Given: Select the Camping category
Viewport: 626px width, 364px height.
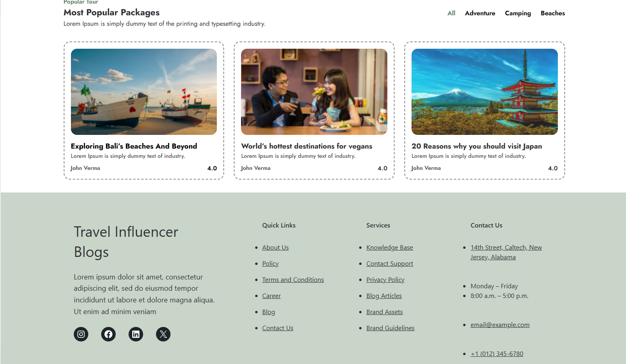Looking at the screenshot, I should (x=518, y=13).
